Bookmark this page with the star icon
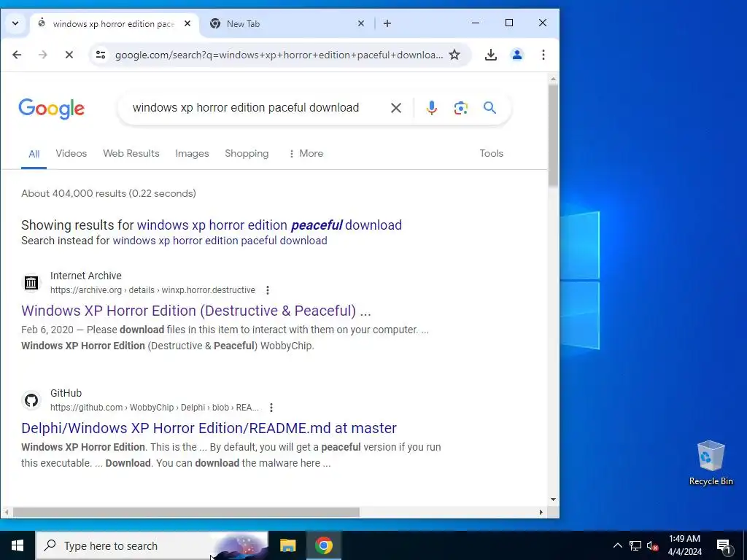Viewport: 747px width, 560px height. click(x=454, y=55)
